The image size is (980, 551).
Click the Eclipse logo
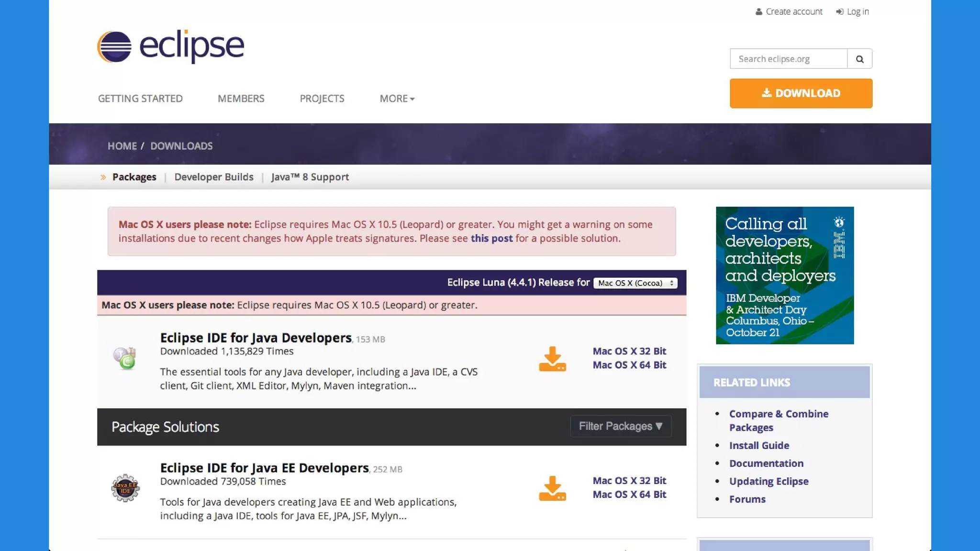[x=170, y=46]
